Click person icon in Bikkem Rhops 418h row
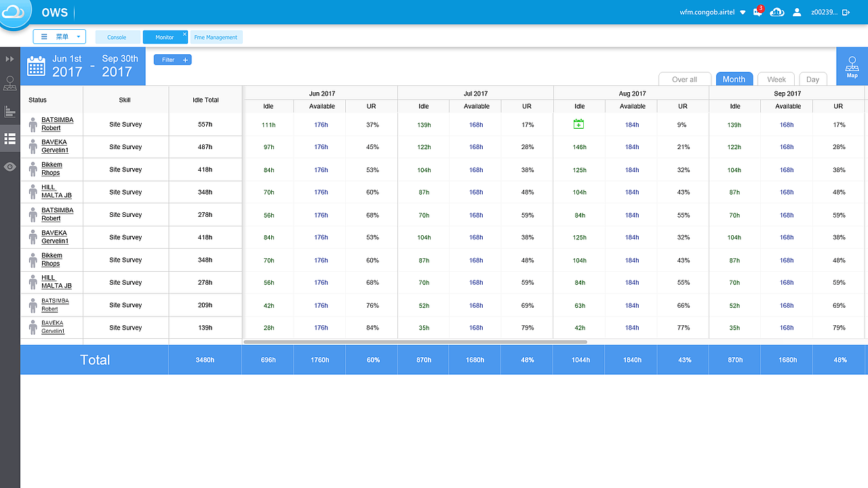This screenshot has width=868, height=488. pyautogui.click(x=33, y=169)
